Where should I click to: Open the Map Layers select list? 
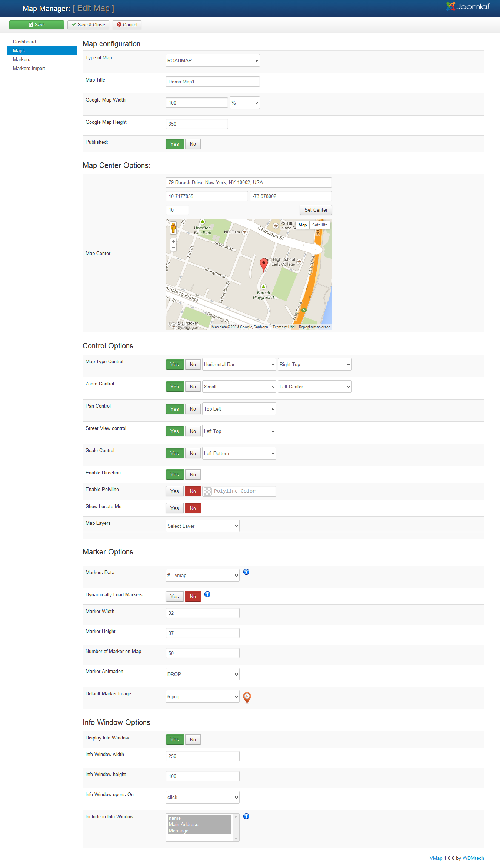[x=202, y=526]
